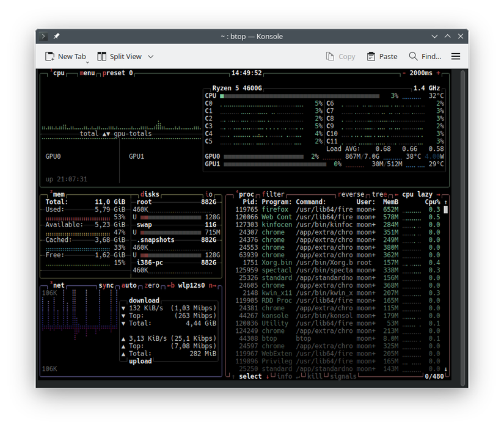
Task: Enable tree view in the proc panel
Action: click(378, 194)
